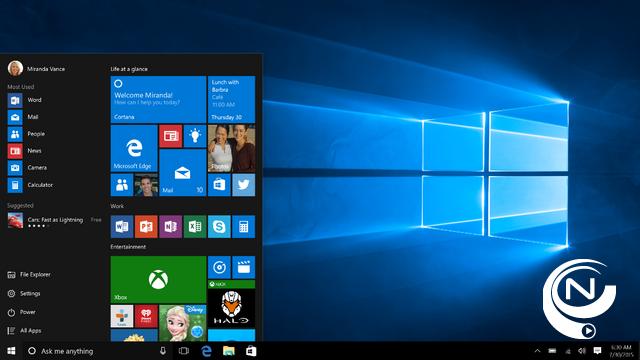Click the clock showing 6:30 AM
This screenshot has width=640, height=360.
(x=621, y=351)
